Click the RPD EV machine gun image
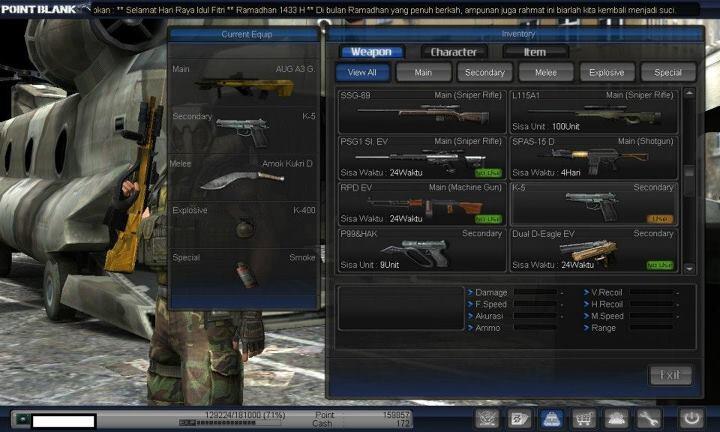The image size is (720, 432). 425,206
